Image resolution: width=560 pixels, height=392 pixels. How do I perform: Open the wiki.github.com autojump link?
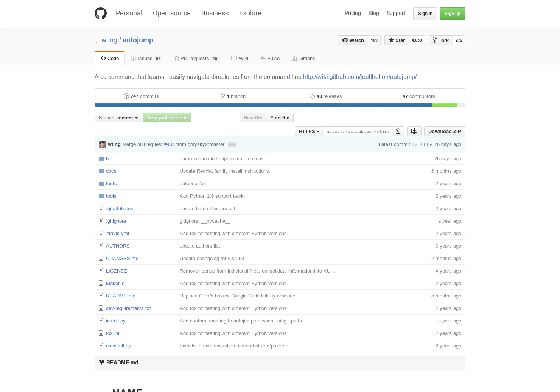click(x=360, y=77)
